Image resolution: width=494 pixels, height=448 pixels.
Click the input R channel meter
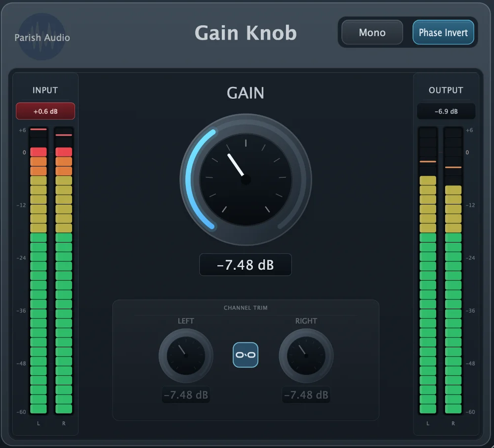pos(64,271)
